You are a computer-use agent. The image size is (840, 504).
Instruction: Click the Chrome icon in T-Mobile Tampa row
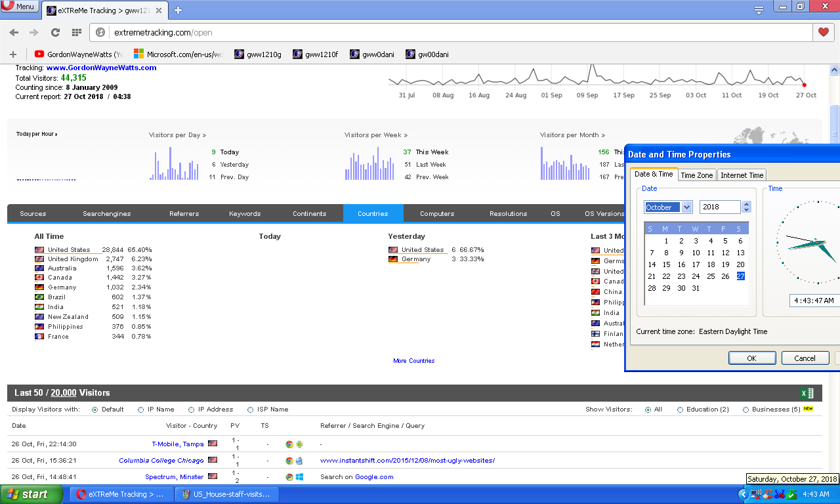[289, 444]
